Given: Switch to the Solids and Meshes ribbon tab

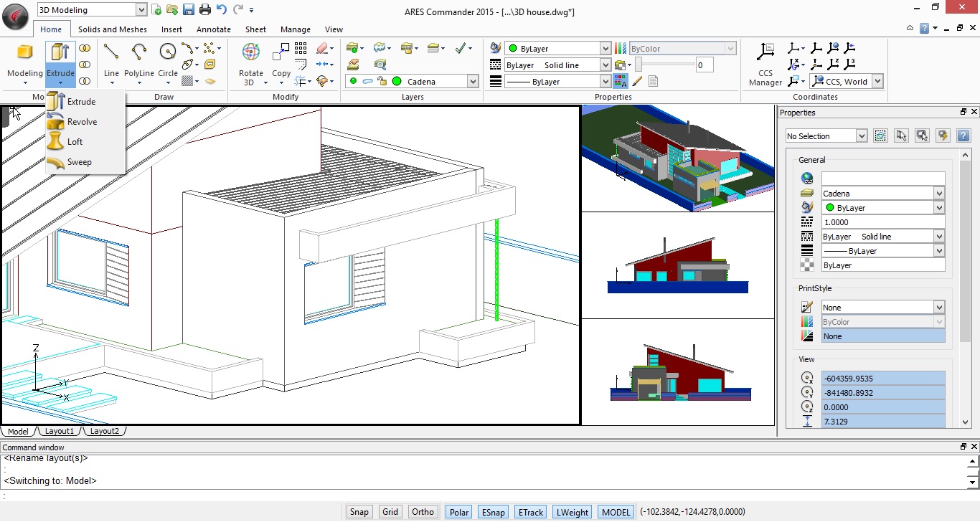Looking at the screenshot, I should point(112,29).
